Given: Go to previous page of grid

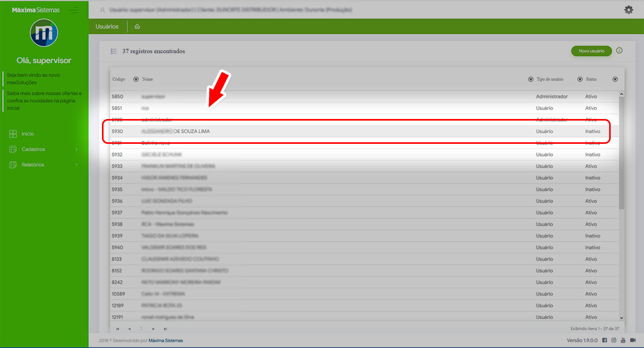Looking at the screenshot, I should (129, 328).
